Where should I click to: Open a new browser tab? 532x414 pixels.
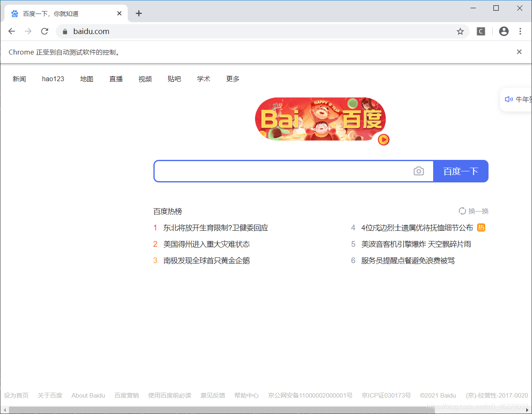[x=139, y=14]
